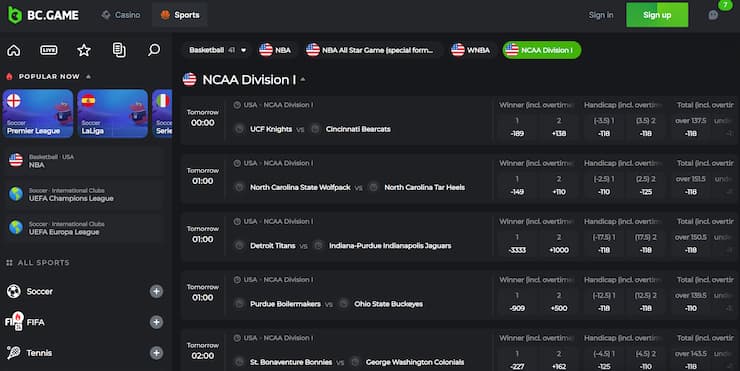Select UCF Knights (-3.5) handicap odds

coord(604,127)
